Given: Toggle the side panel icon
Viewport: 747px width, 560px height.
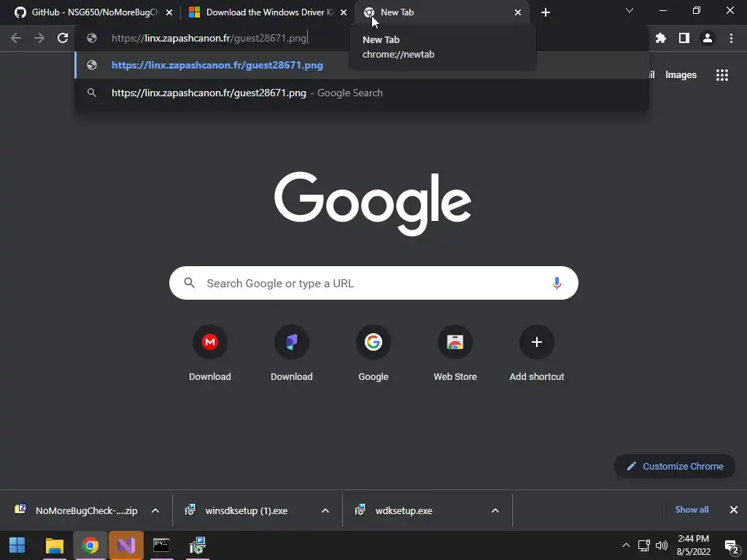Looking at the screenshot, I should click(x=684, y=38).
